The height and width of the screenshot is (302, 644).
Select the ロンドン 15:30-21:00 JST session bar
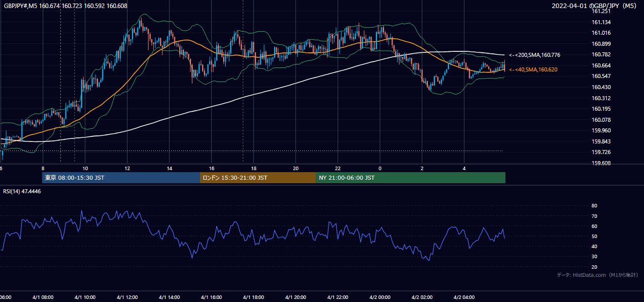[x=258, y=178]
